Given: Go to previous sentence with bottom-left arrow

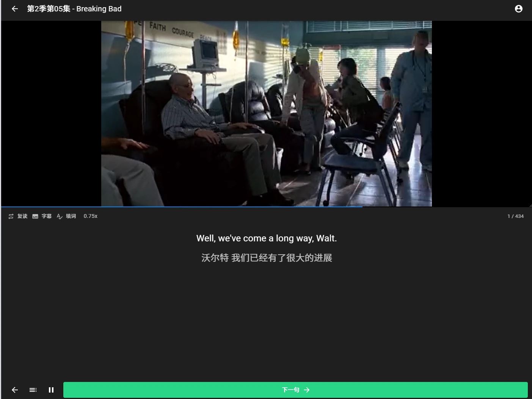Looking at the screenshot, I should point(15,390).
